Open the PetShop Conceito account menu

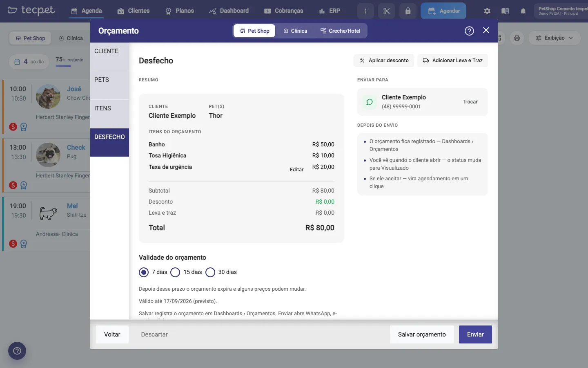tap(561, 11)
